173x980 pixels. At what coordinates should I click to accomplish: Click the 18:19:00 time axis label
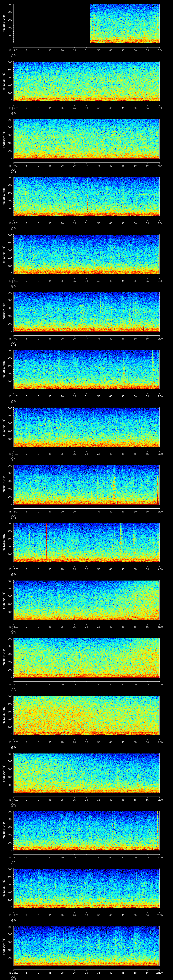pos(13,915)
